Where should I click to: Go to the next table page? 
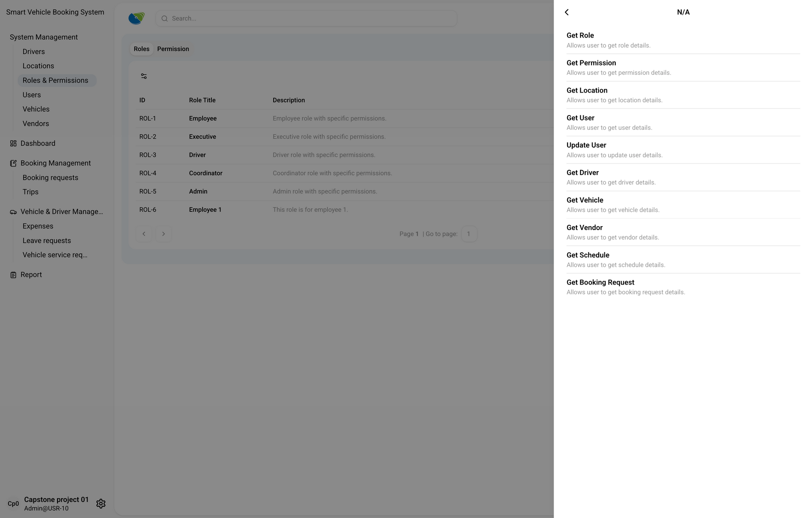(163, 234)
